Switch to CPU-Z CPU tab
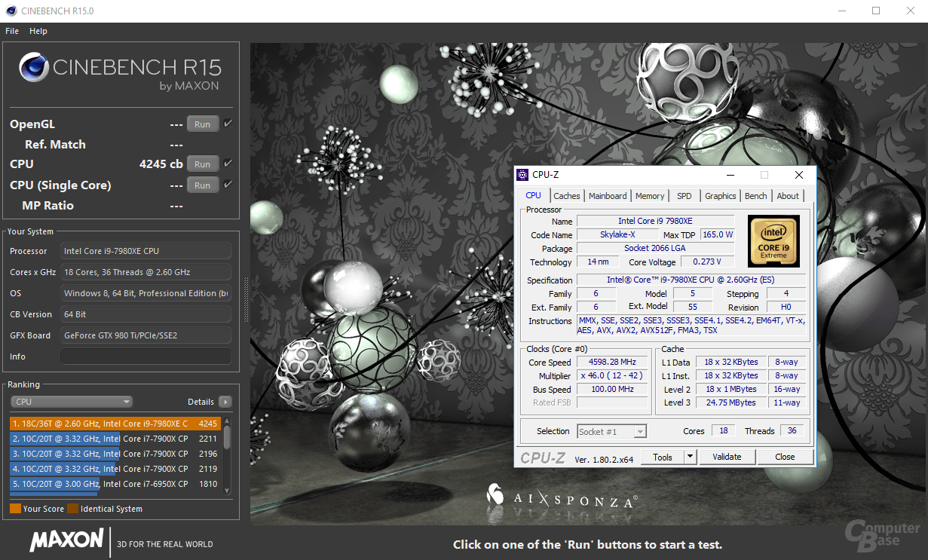 click(x=533, y=195)
